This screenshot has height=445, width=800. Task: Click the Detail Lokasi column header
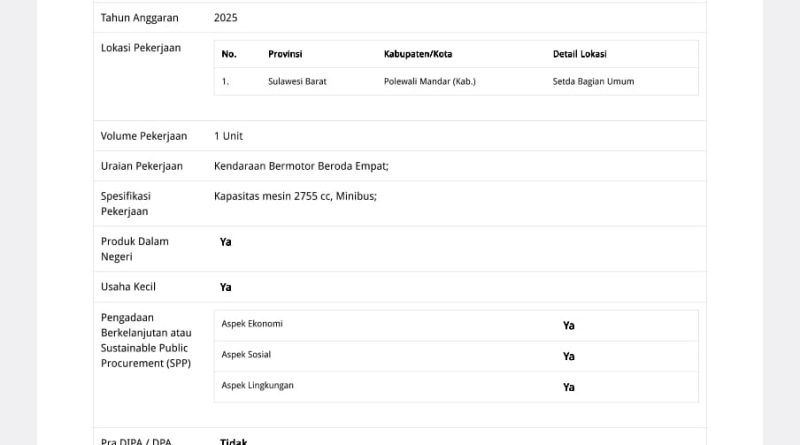580,54
